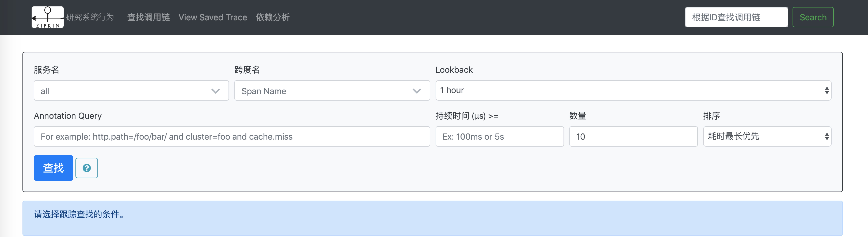Open the 依赖分析 nav item

273,17
